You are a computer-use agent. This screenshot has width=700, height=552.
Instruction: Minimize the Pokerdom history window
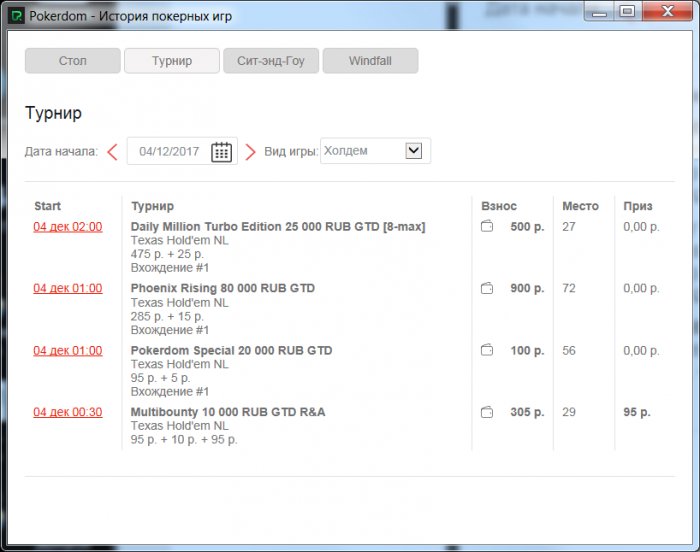click(x=599, y=11)
